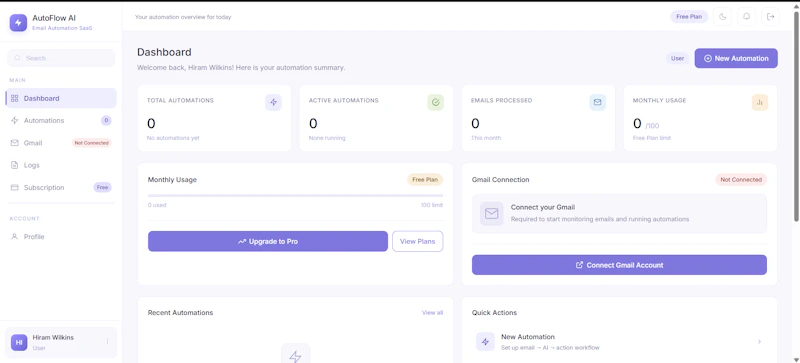Image resolution: width=800 pixels, height=363 pixels.
Task: Focus the sidebar Search field
Action: pos(61,58)
